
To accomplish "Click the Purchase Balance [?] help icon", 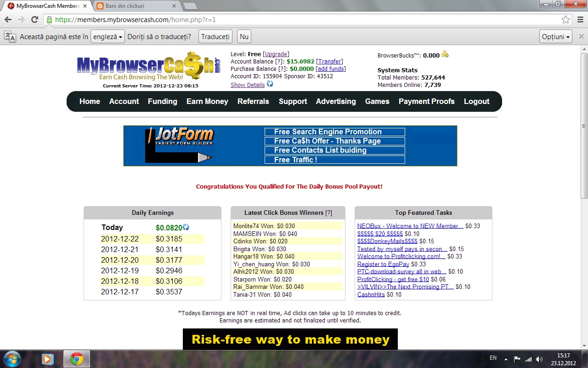I will (283, 69).
